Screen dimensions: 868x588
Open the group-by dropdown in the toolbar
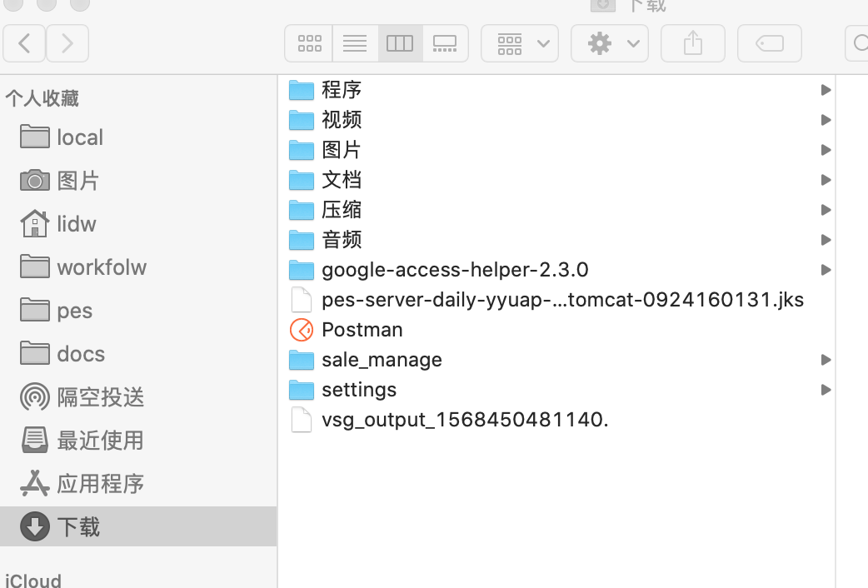pos(519,43)
